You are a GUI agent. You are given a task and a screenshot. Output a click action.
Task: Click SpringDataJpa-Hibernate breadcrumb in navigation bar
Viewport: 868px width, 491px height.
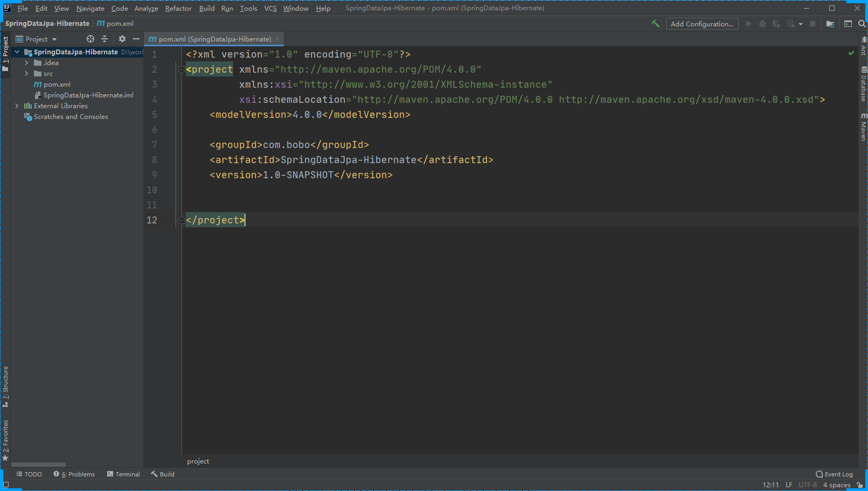[47, 24]
